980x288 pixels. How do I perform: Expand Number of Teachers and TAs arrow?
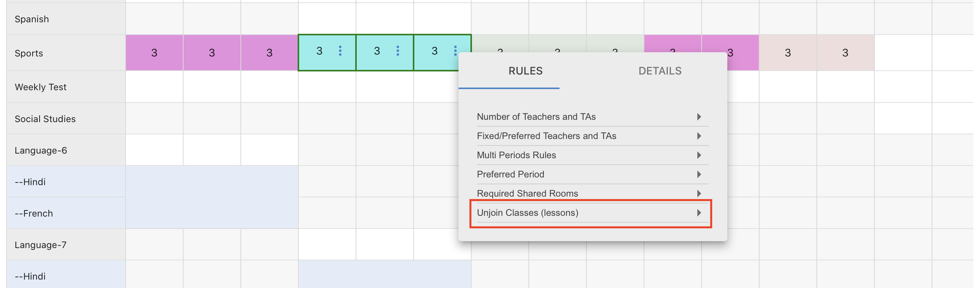(699, 117)
